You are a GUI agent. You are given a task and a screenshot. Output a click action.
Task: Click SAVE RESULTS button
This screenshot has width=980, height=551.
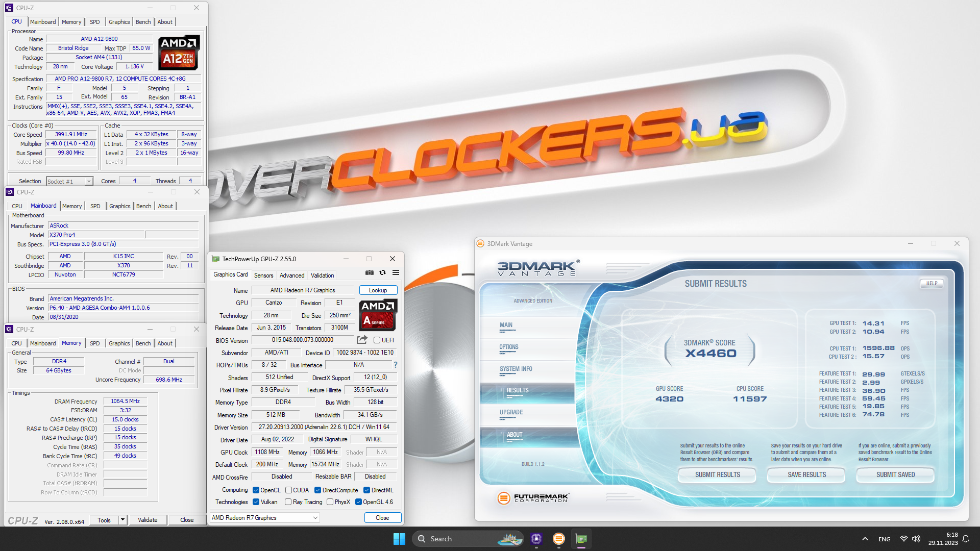point(807,474)
